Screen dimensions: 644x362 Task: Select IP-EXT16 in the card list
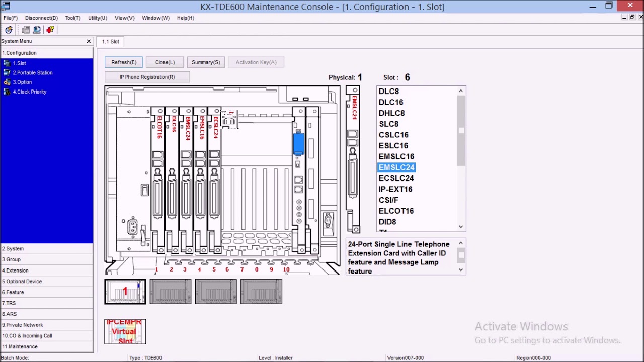395,189
